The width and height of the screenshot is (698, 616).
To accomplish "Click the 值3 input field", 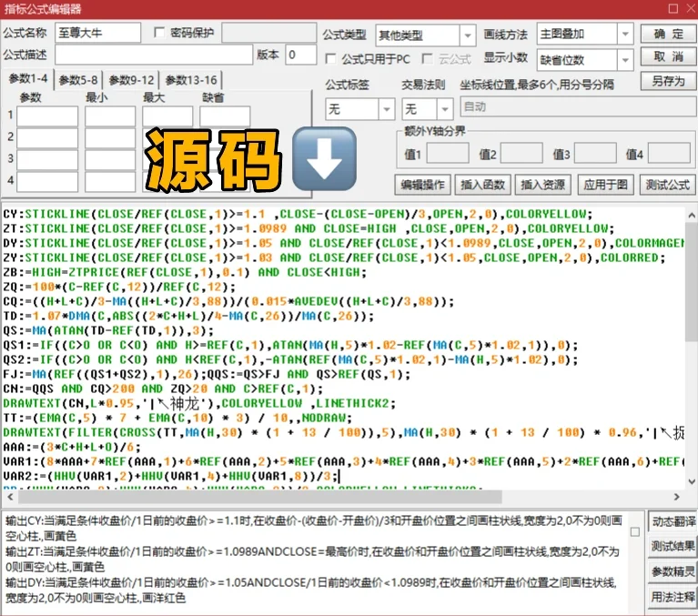I will tap(595, 154).
